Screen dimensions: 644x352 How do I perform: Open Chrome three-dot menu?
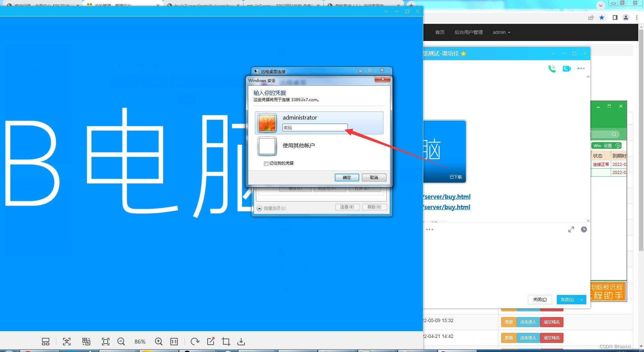tap(637, 17)
